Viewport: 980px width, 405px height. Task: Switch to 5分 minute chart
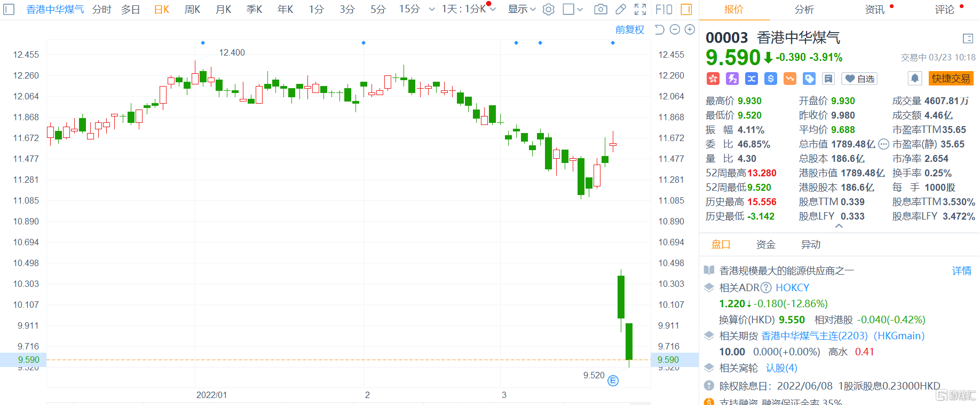378,9
